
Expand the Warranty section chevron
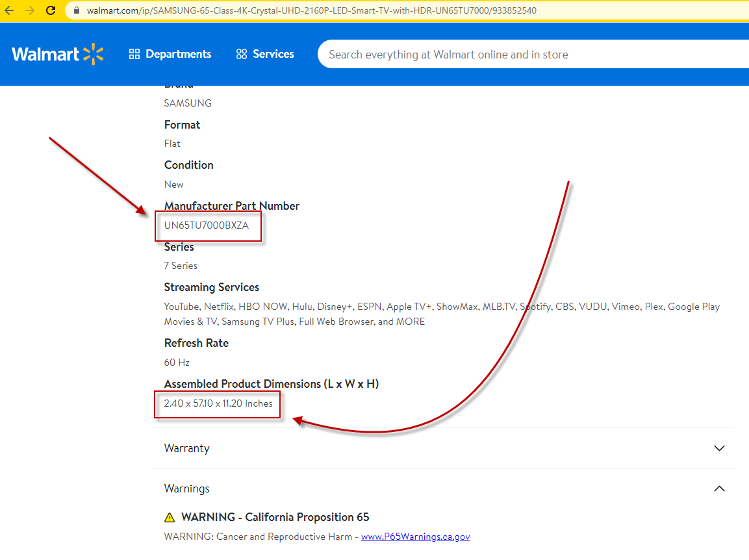pyautogui.click(x=719, y=448)
